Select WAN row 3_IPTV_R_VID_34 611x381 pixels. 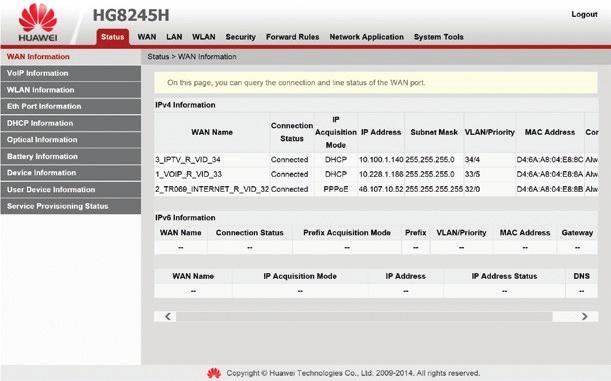pyautogui.click(x=188, y=160)
